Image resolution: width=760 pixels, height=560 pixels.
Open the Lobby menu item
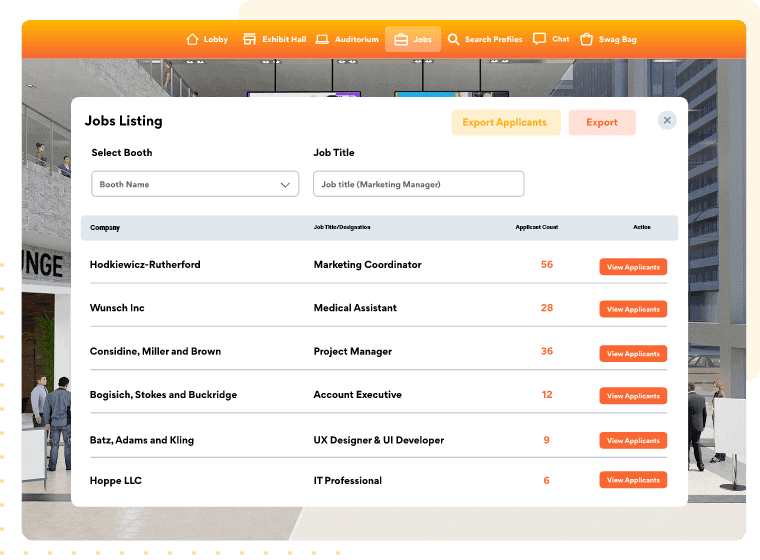click(216, 39)
